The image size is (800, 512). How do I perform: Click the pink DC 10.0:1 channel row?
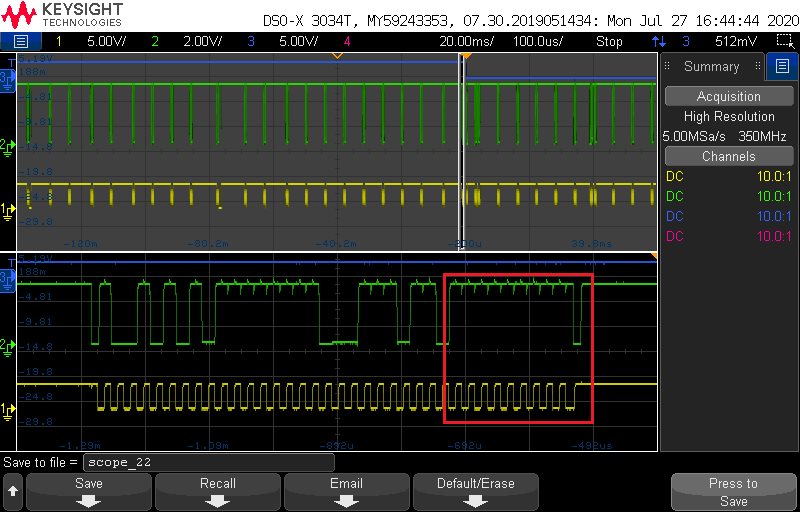[x=729, y=236]
